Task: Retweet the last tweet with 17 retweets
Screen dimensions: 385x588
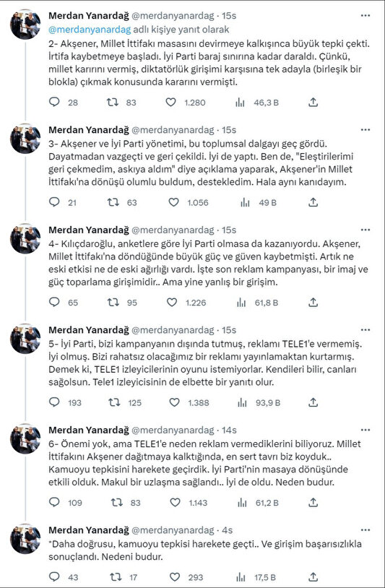Action: tap(115, 576)
